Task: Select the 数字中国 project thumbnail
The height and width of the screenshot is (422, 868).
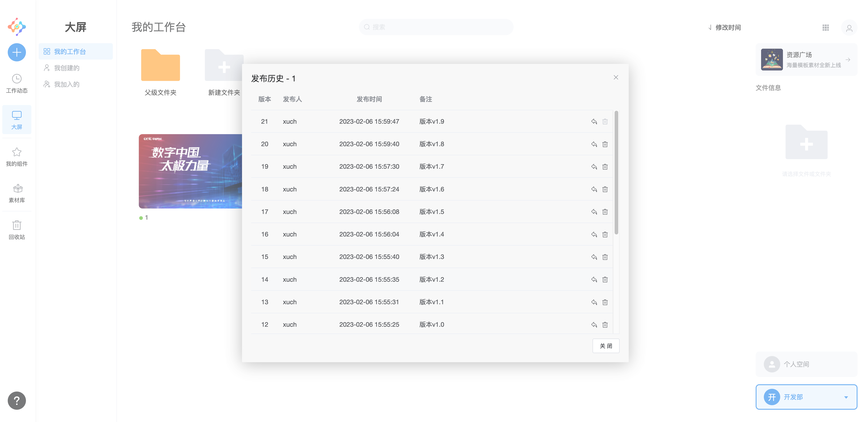Action: (190, 171)
